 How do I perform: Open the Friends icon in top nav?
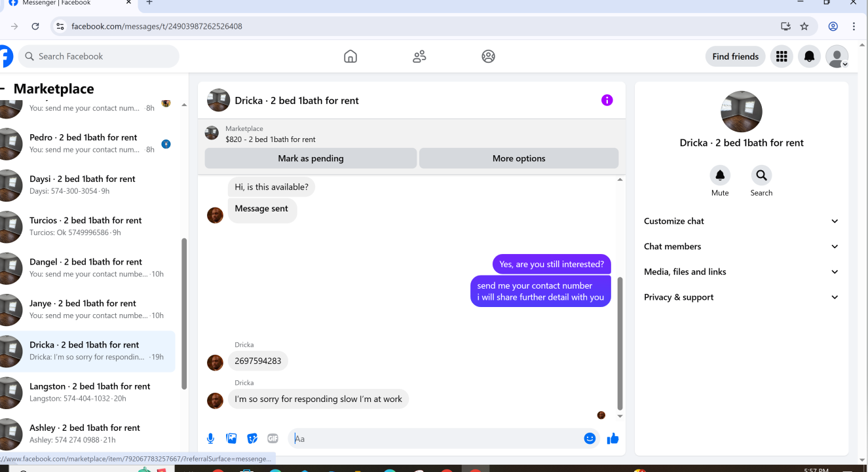[x=419, y=56]
